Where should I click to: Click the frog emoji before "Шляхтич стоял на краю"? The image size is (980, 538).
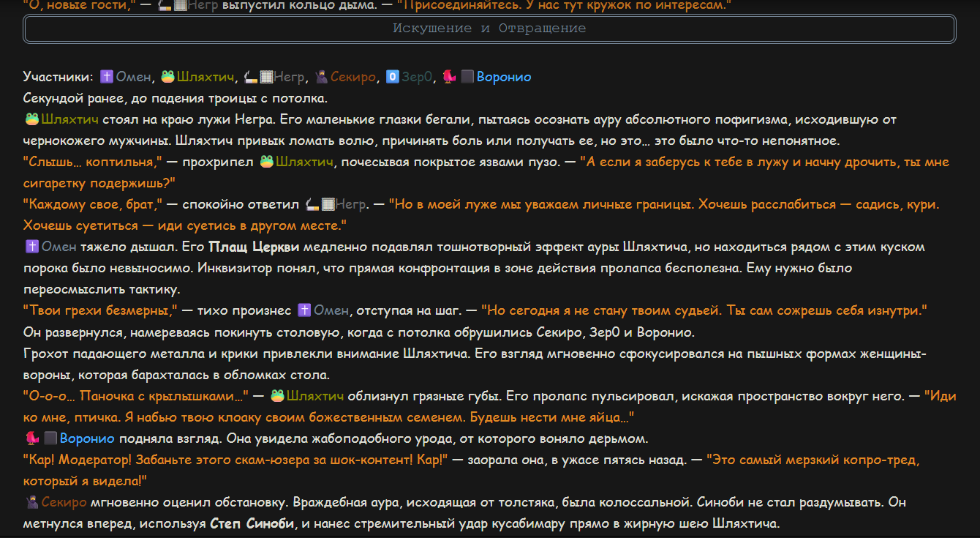31,119
